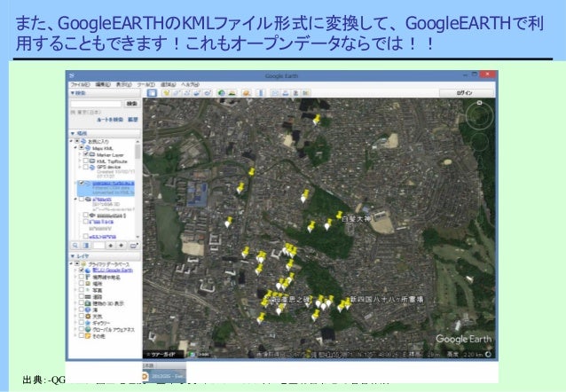Open the ツール menu

pos(146,84)
